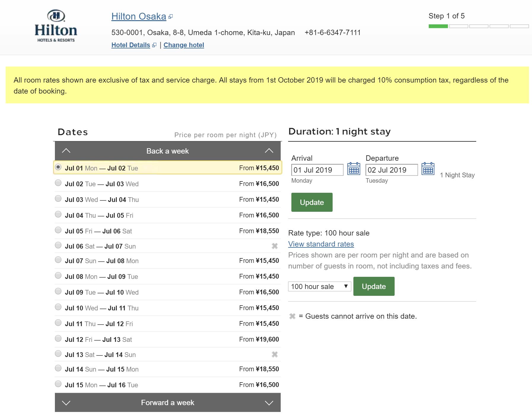The width and height of the screenshot is (532, 417).
Task: Open the Hilton Osaka hotel link
Action: (139, 16)
